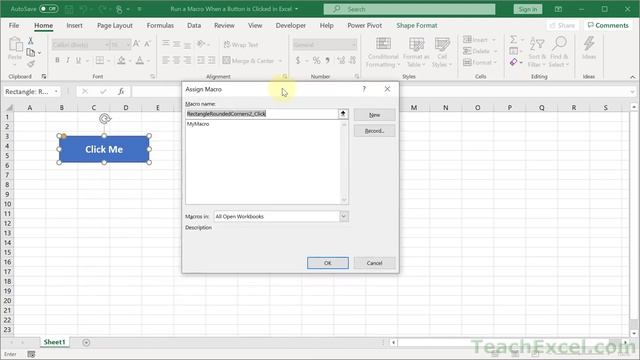The height and width of the screenshot is (360, 640).
Task: Click the AutoSum sigma icon
Action: pyautogui.click(x=513, y=40)
